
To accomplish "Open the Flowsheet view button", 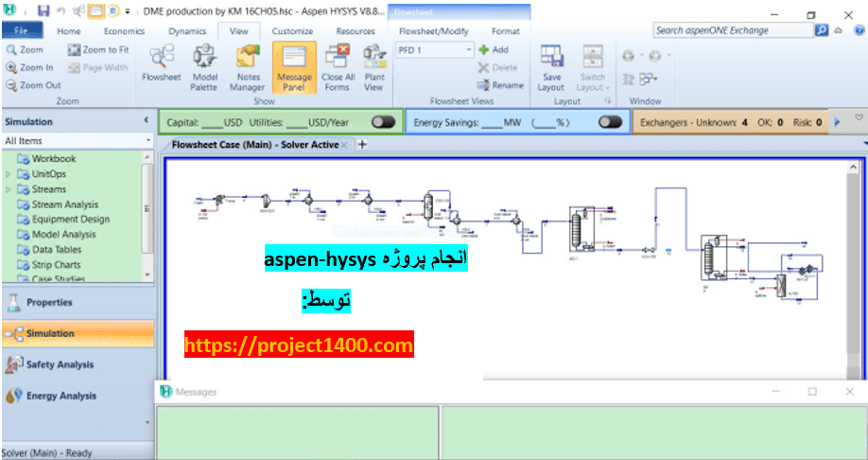I will [161, 65].
